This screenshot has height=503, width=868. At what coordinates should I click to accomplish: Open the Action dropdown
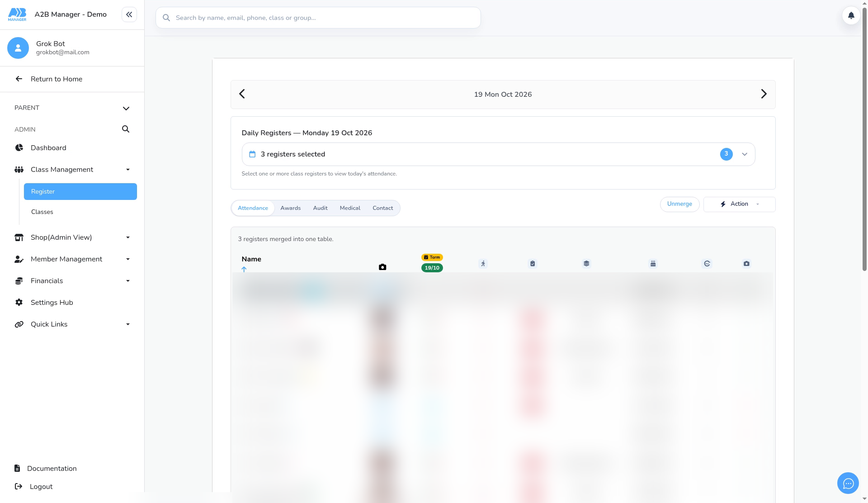pyautogui.click(x=739, y=204)
